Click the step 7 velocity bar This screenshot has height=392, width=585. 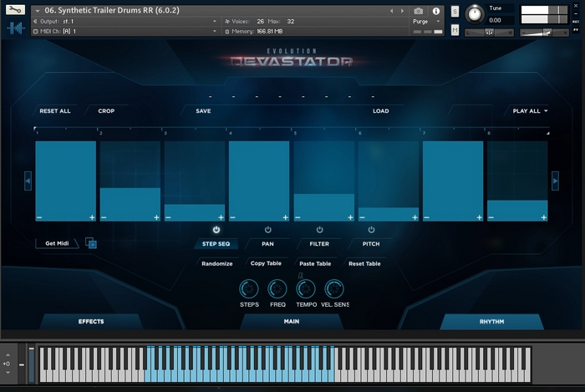(x=453, y=180)
